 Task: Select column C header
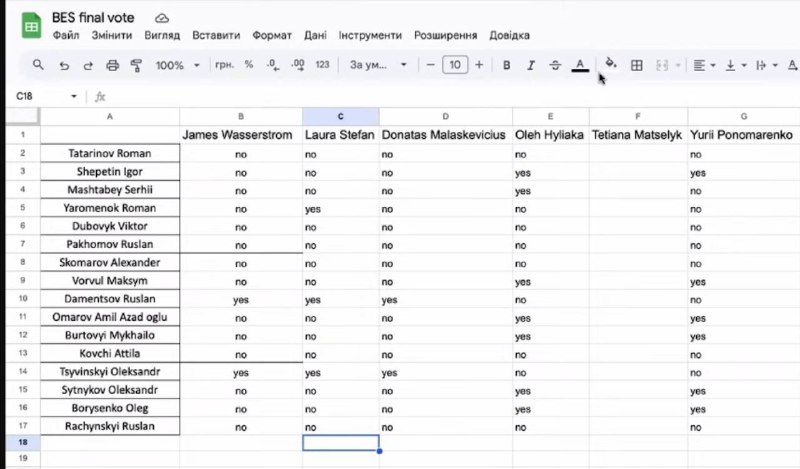[340, 116]
